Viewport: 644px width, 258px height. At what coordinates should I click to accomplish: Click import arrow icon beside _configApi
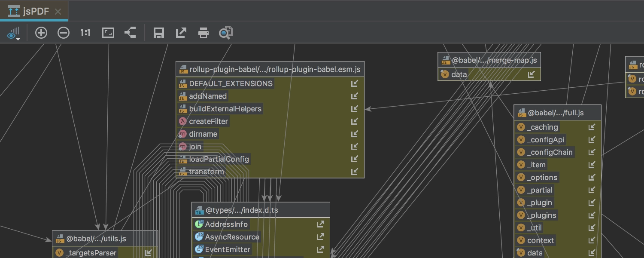tap(592, 140)
